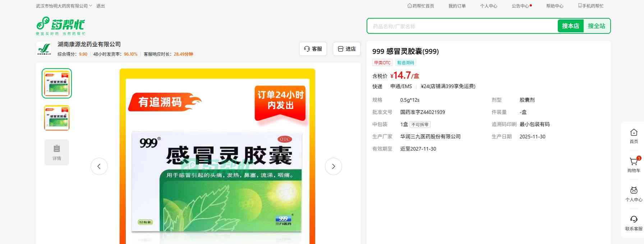Select the second product thumbnail
Viewport: 644px width, 244px height.
coord(57,118)
